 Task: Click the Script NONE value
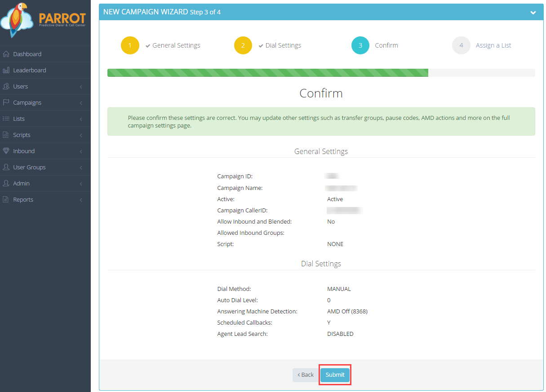(335, 244)
